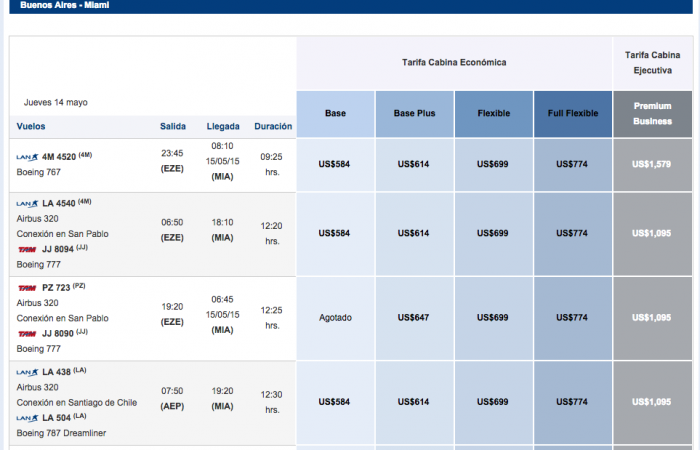Click the LAN logo beside flight LA 4540
Screen dimensions: 700x450
pos(27,202)
